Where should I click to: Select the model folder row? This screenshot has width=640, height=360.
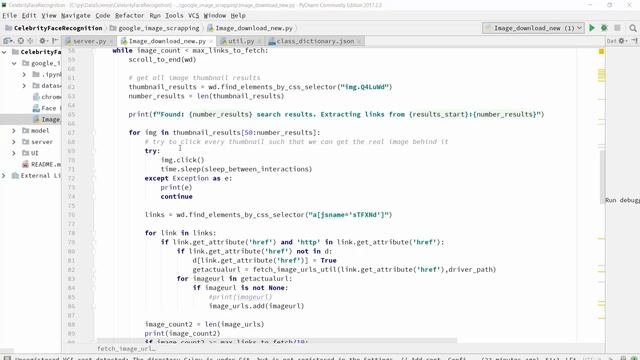pyautogui.click(x=31, y=131)
